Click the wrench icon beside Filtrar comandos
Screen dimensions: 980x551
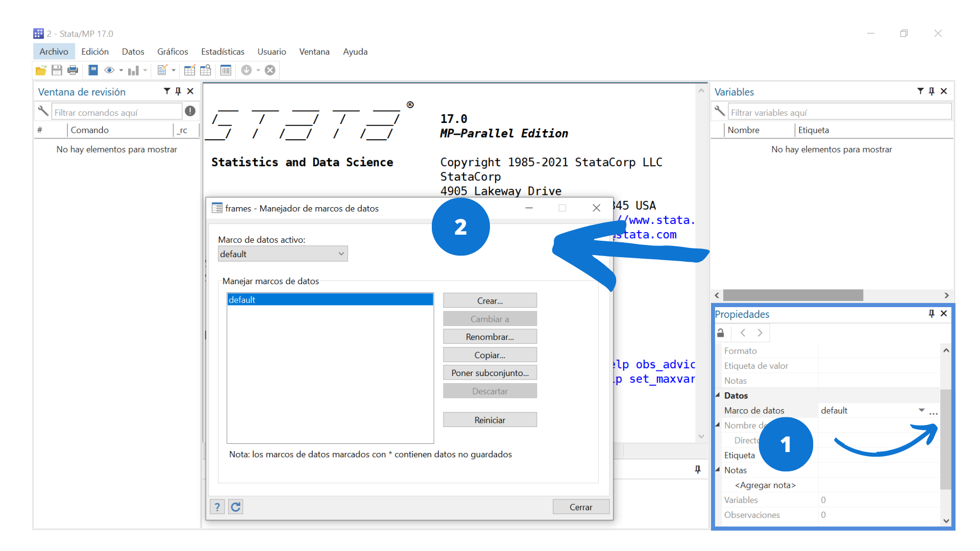[x=43, y=111]
